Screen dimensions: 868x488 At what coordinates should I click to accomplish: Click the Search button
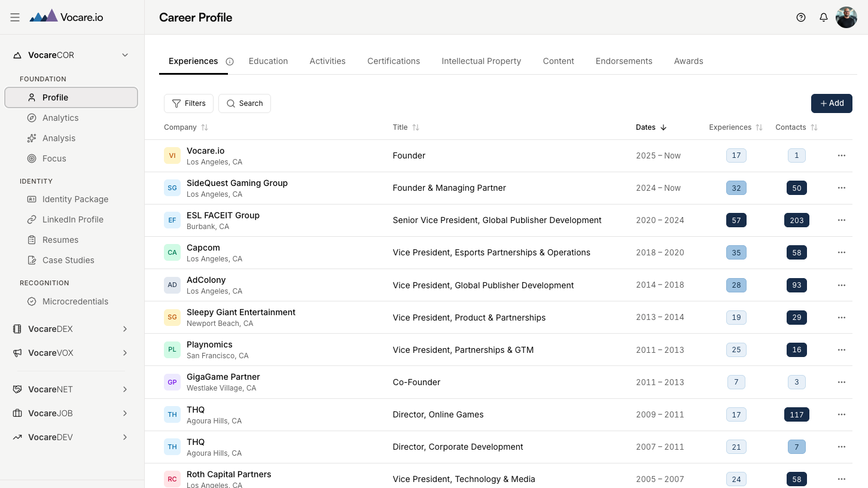(x=245, y=103)
